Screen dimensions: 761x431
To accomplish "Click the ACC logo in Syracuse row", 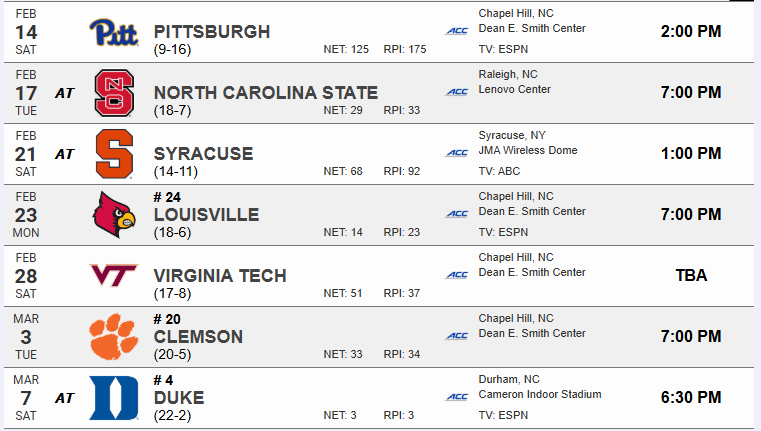I will click(457, 154).
